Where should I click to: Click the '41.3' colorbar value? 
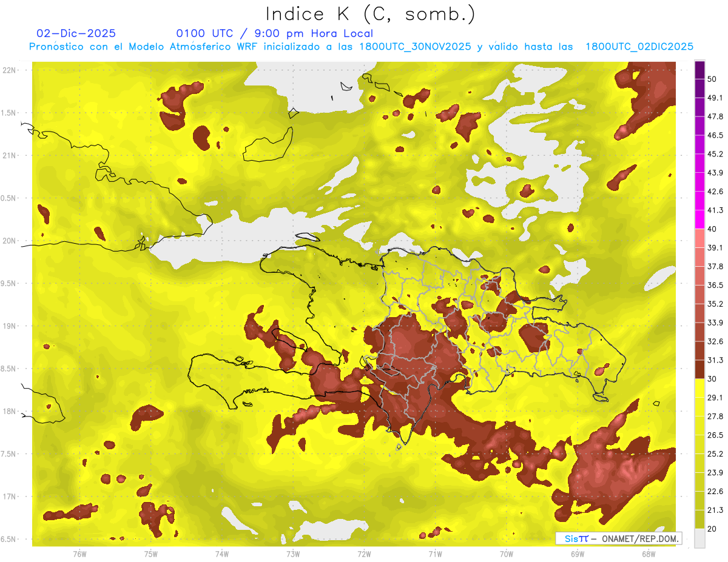715,210
